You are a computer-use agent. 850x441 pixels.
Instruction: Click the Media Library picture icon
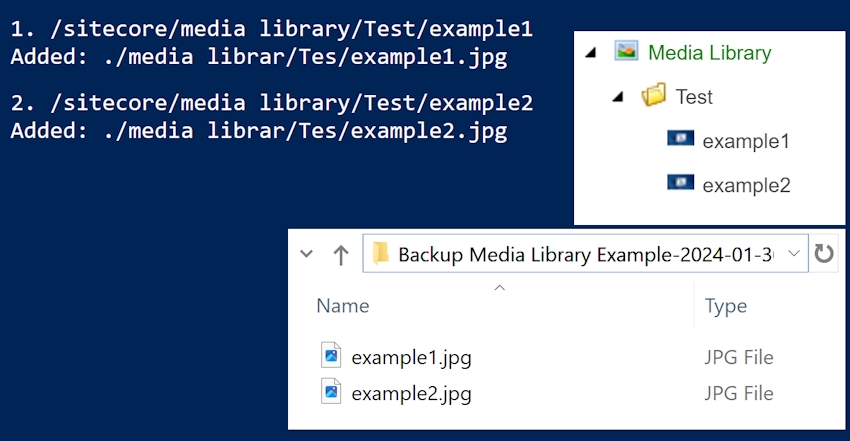pyautogui.click(x=626, y=51)
